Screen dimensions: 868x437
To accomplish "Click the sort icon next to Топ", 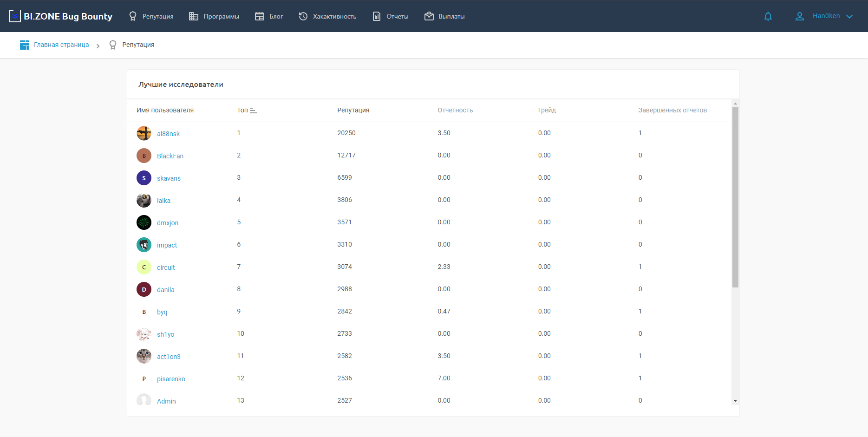I will pos(254,111).
